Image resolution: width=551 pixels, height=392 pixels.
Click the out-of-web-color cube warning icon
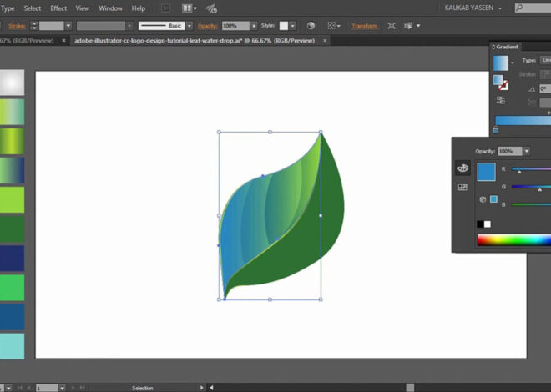(483, 199)
